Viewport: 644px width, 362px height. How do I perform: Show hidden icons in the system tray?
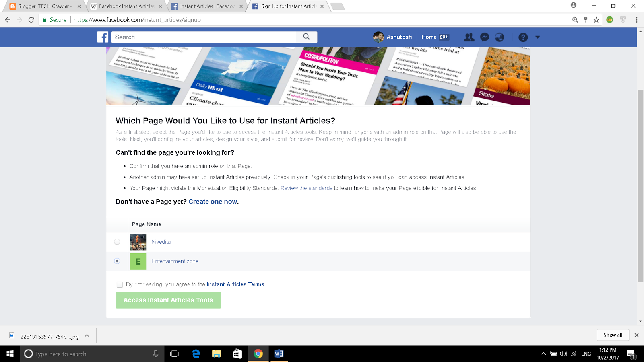[543, 354]
